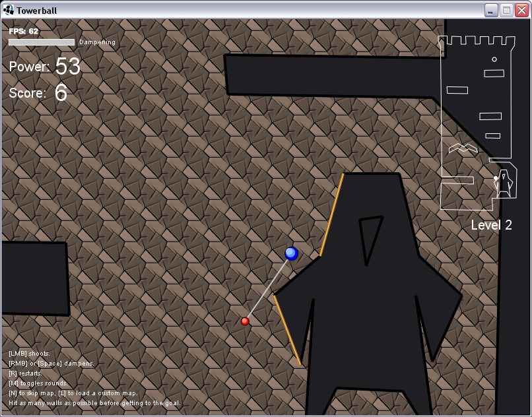532x417 pixels.
Task: Maximize the Towerball window
Action: [506, 10]
